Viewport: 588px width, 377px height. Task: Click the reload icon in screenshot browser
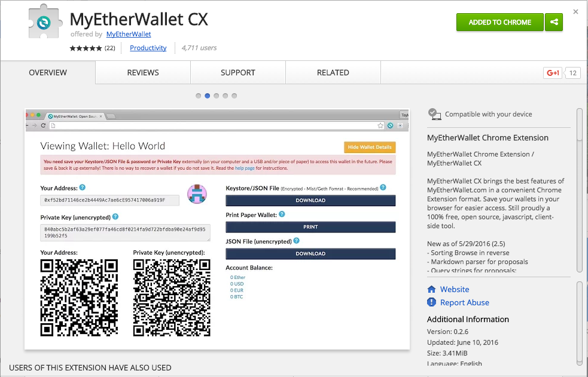click(43, 125)
